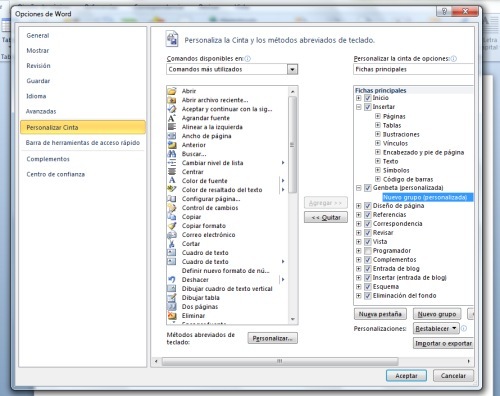Viewport: 500px width, 396px height.
Task: Collapse the Insertar tree node
Action: pyautogui.click(x=359, y=107)
